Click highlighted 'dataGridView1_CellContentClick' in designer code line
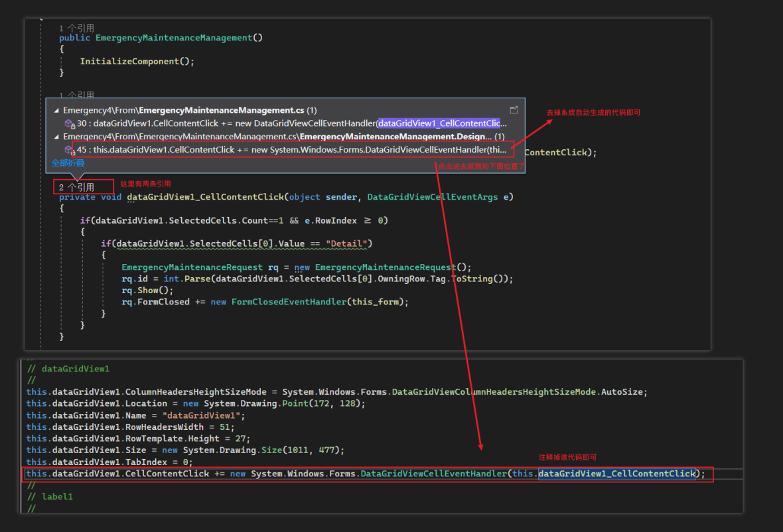The width and height of the screenshot is (783, 532). click(616, 474)
